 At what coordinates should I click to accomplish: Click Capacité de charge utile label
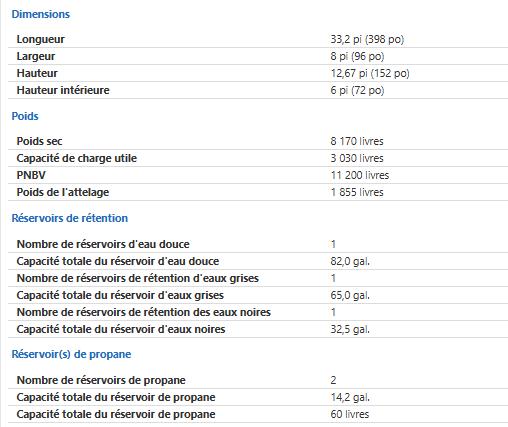tap(77, 158)
